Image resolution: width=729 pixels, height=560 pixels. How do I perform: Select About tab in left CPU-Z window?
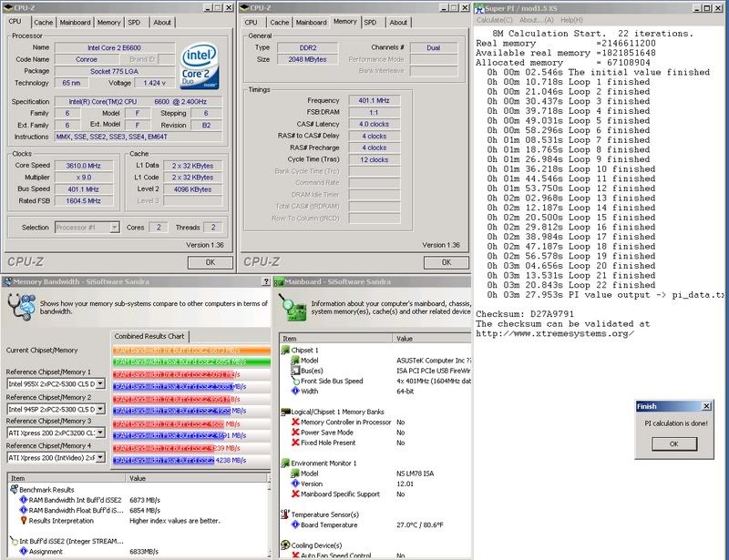tap(162, 22)
